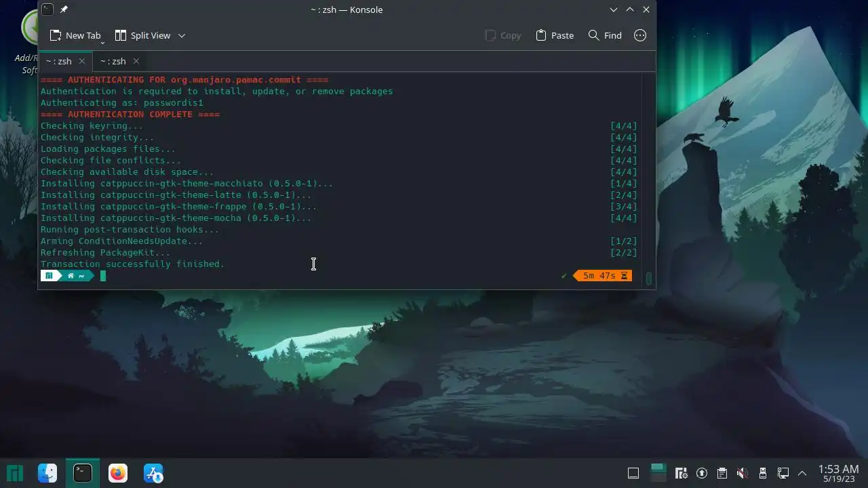868x488 pixels.
Task: Click 'Checking available disk space...' line
Action: pos(127,172)
